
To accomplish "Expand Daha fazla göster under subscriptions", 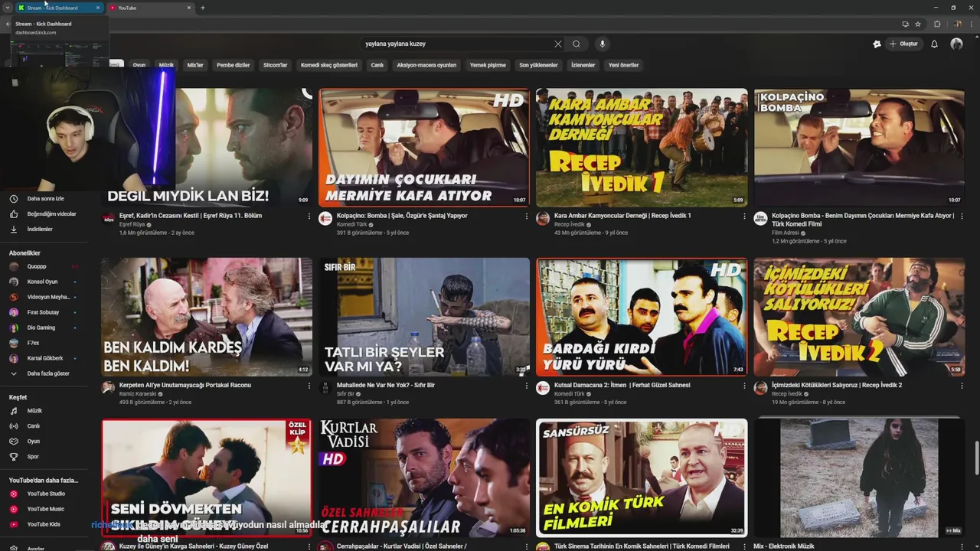I will pyautogui.click(x=46, y=373).
